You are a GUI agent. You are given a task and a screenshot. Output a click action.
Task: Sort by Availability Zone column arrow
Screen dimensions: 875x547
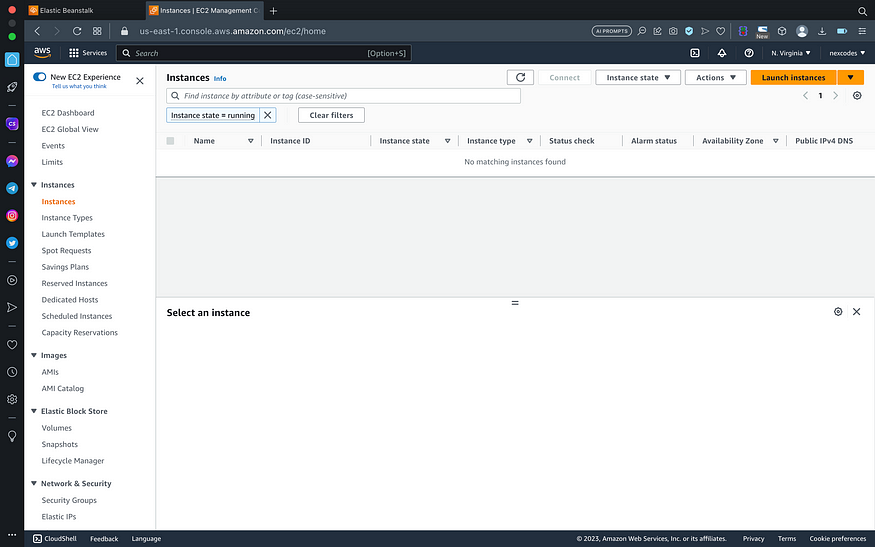tap(776, 141)
